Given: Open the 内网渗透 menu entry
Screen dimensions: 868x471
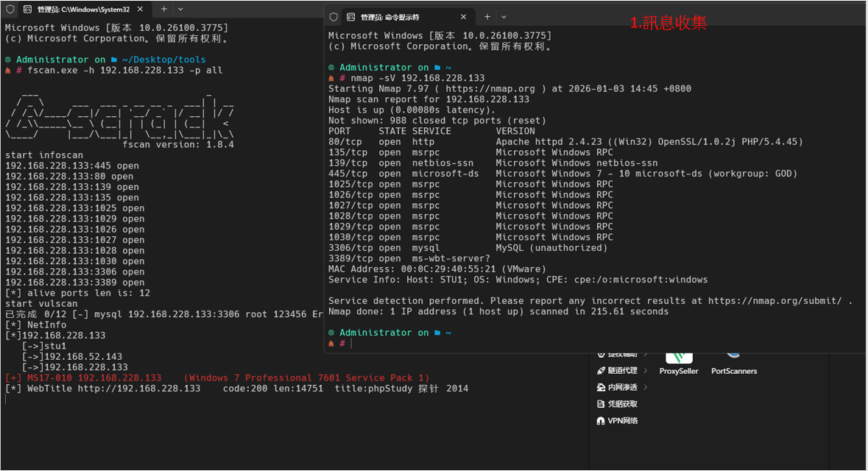Looking at the screenshot, I should [x=622, y=387].
